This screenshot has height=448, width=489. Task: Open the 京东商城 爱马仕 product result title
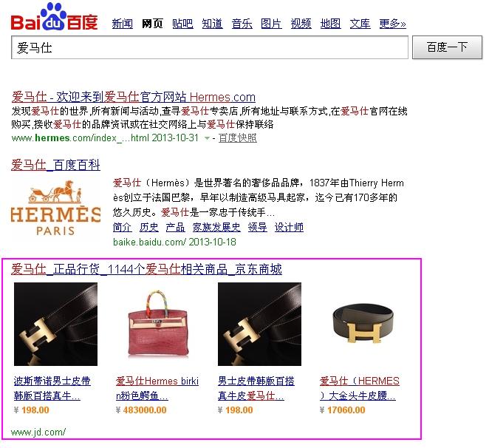click(146, 269)
